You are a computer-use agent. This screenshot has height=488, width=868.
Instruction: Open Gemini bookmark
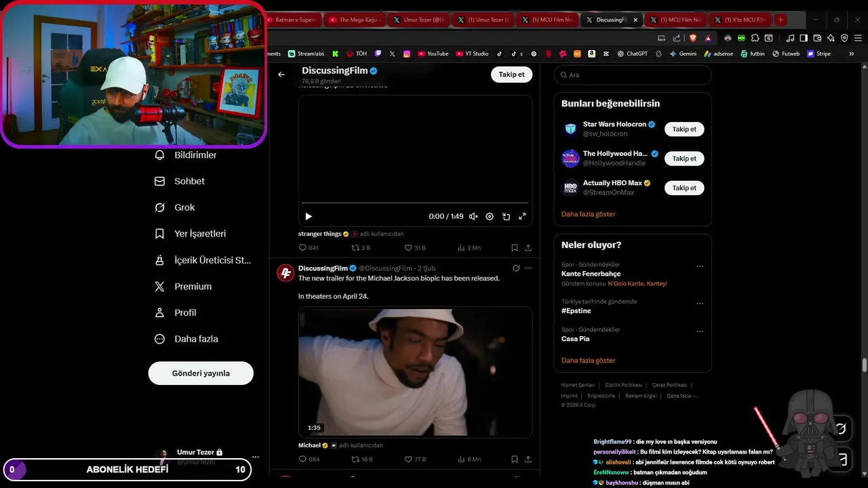click(683, 54)
